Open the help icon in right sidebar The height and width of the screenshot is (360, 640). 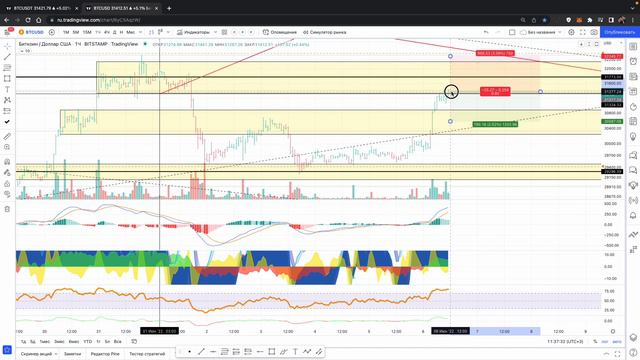tap(633, 353)
